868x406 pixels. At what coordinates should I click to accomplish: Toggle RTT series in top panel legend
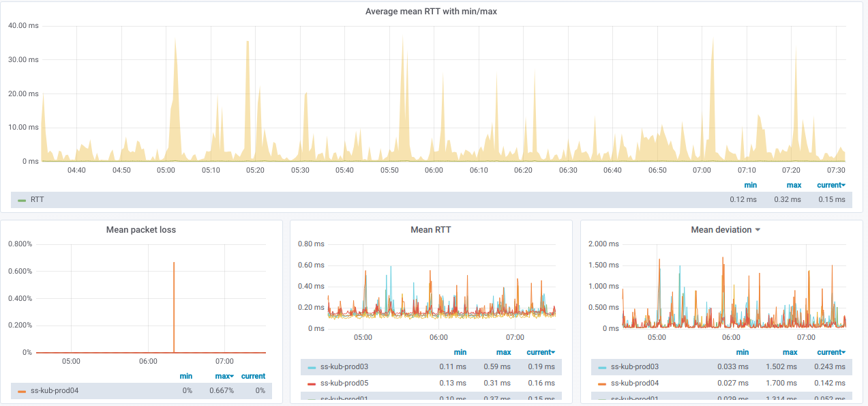(38, 200)
